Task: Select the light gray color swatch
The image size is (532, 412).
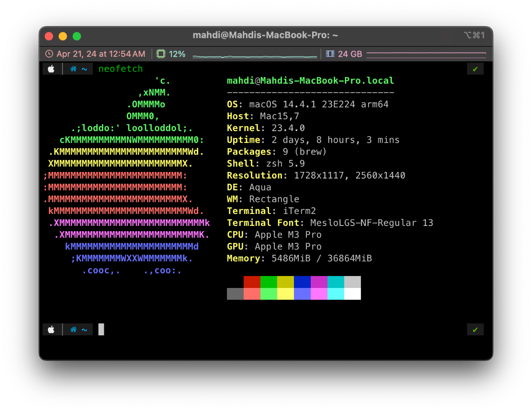Action: click(352, 282)
